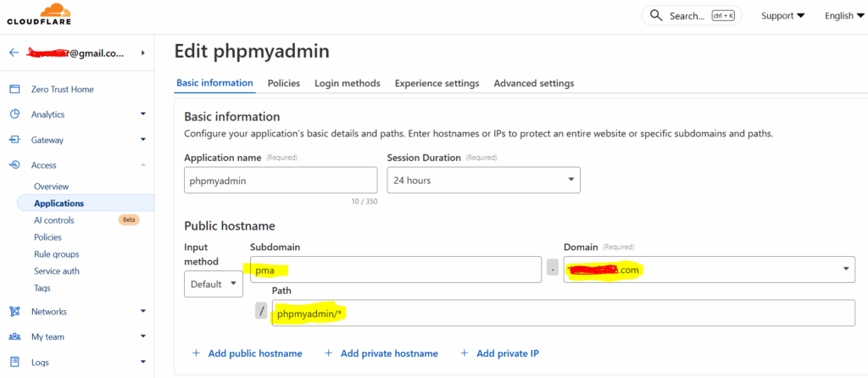Switch to the Basic information tab
Screen dimensions: 868x378
[x=214, y=83]
